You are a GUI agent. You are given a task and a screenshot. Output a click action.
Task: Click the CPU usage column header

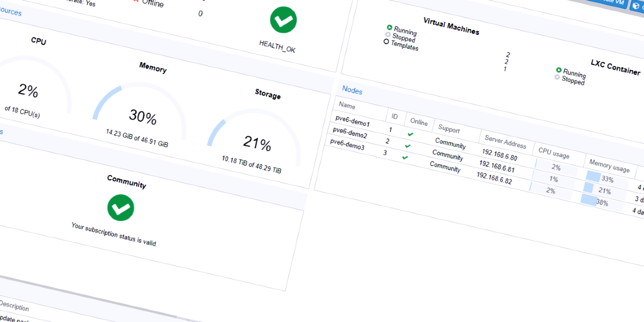pos(554,155)
